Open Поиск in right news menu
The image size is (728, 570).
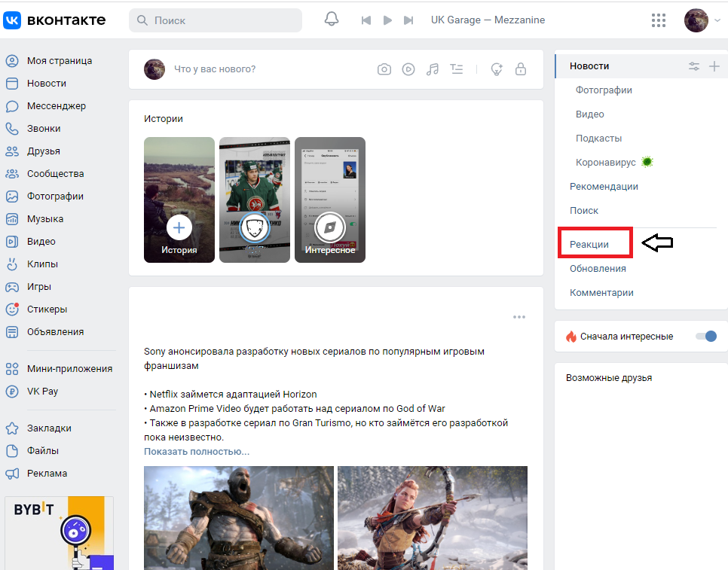583,211
